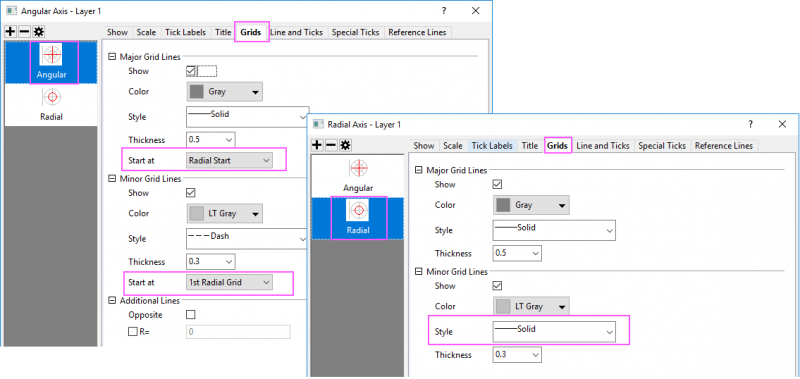800x379 pixels.
Task: Click plus icon in Angular Axis dialog
Action: pyautogui.click(x=10, y=32)
